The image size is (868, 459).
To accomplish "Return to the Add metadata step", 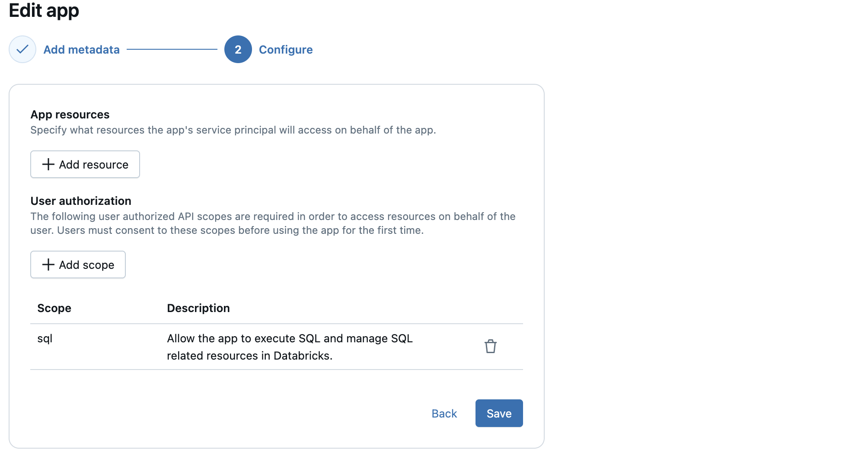I will tap(81, 49).
